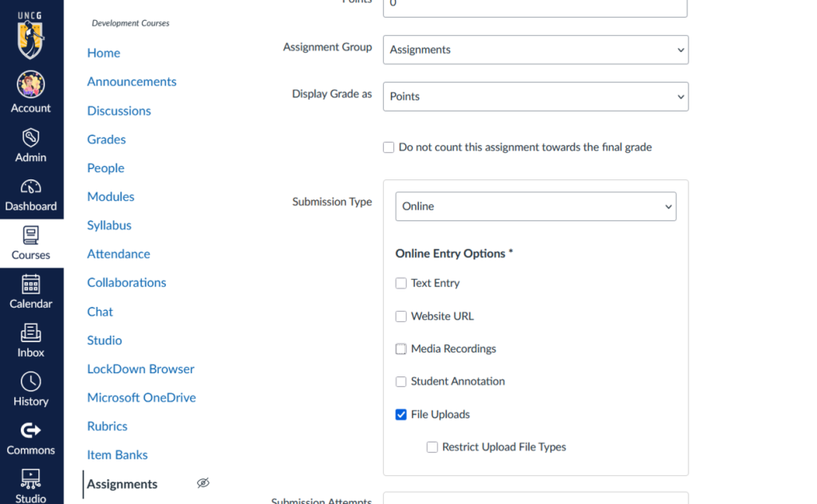Open the Assignment Group dropdown

535,49
